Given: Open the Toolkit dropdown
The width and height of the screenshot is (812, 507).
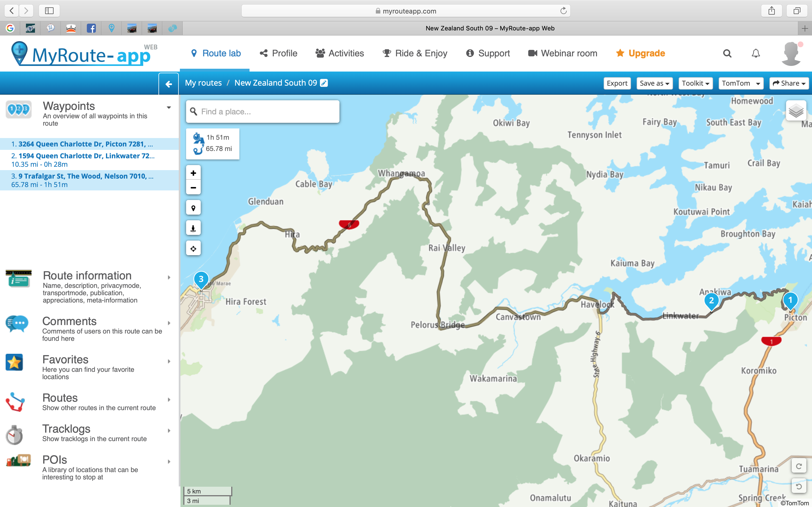Looking at the screenshot, I should pos(695,83).
